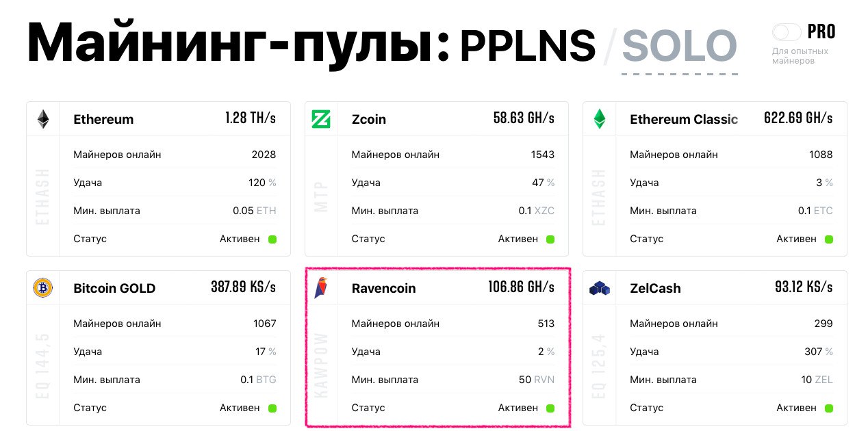Click the Bitcoin GOLD coin icon
The width and height of the screenshot is (868, 431).
click(x=42, y=288)
